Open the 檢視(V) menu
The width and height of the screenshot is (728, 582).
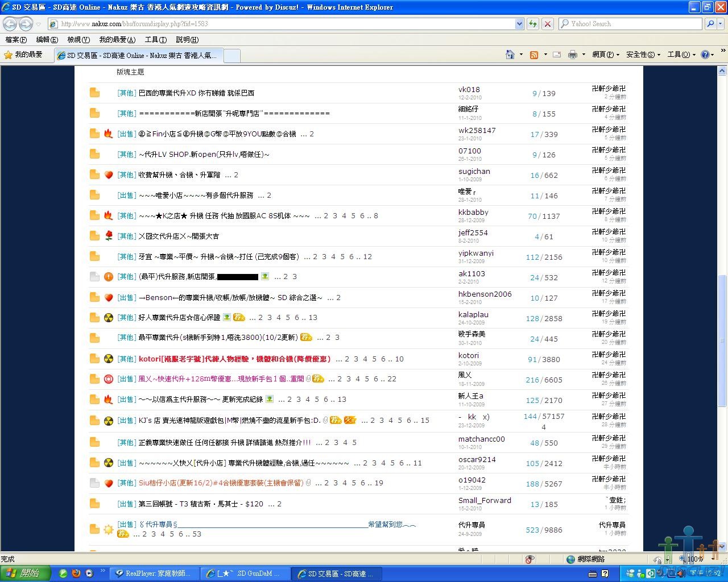78,40
